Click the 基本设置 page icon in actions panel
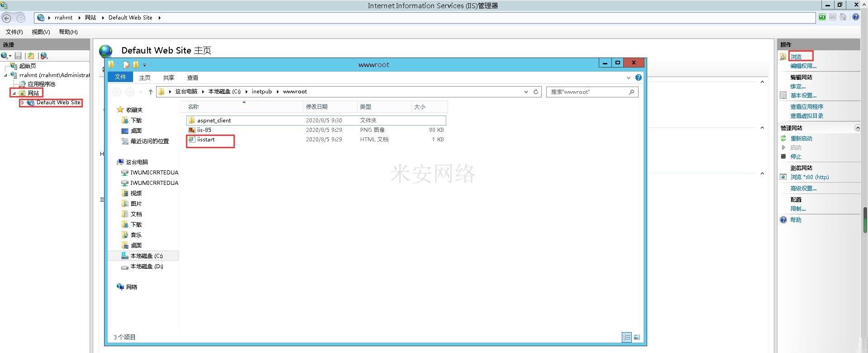868x353 pixels. (x=783, y=95)
